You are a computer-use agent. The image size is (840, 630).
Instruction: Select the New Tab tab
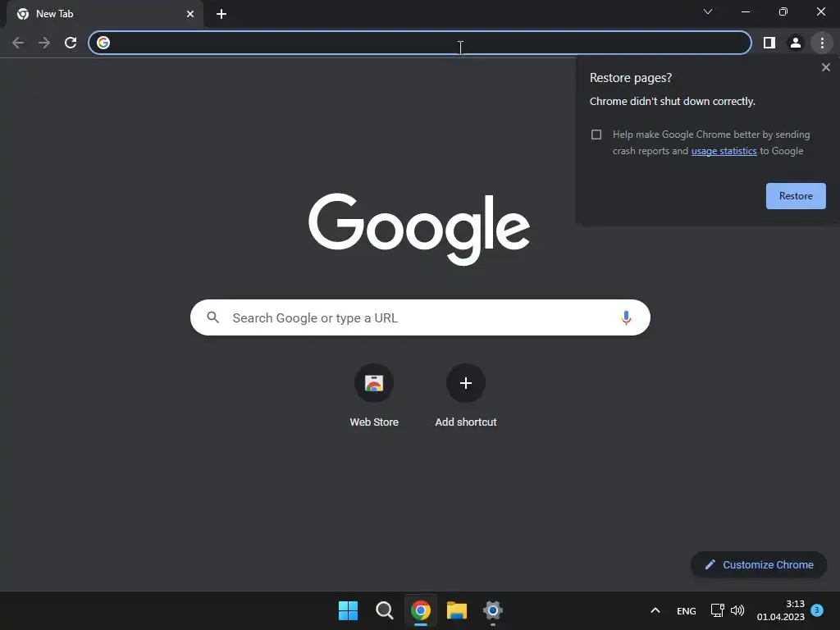pos(104,14)
